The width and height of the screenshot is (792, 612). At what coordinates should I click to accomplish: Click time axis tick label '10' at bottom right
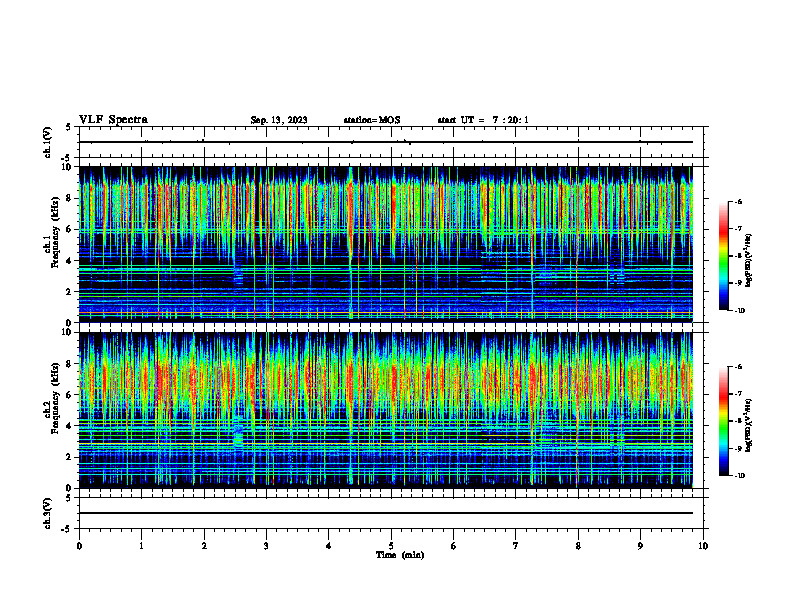703,546
